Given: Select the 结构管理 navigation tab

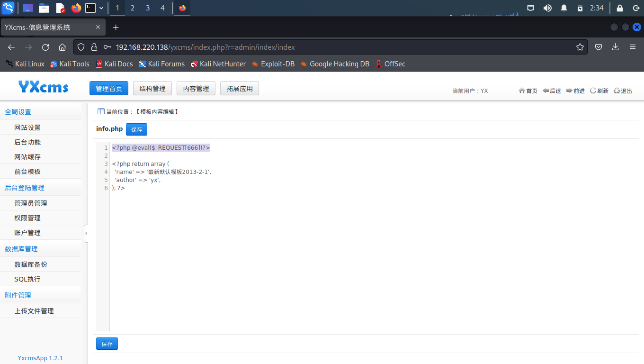Looking at the screenshot, I should point(152,89).
